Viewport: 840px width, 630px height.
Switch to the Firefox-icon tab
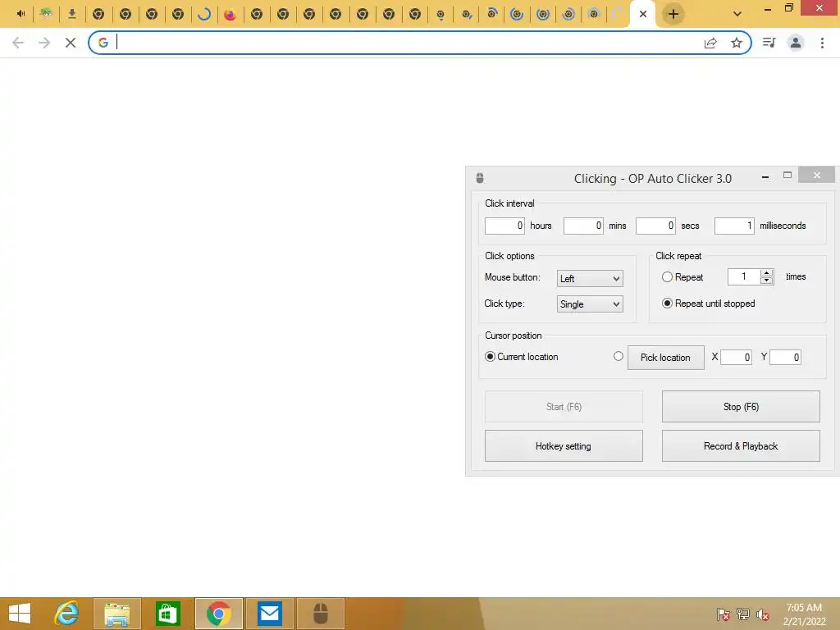231,14
